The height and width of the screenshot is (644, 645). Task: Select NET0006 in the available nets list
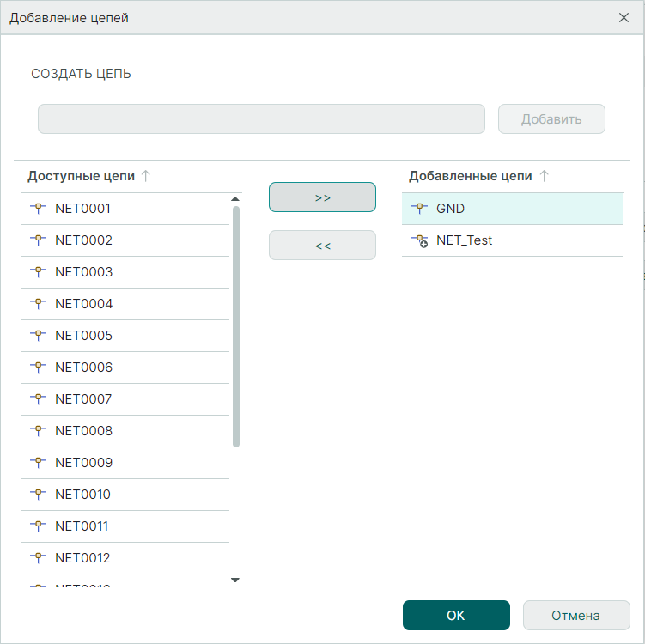click(83, 367)
